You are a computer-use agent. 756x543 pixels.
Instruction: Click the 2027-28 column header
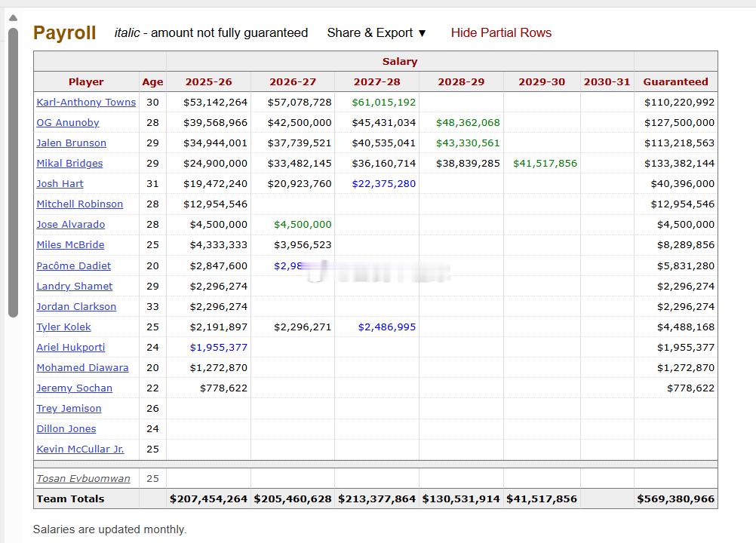coord(376,81)
